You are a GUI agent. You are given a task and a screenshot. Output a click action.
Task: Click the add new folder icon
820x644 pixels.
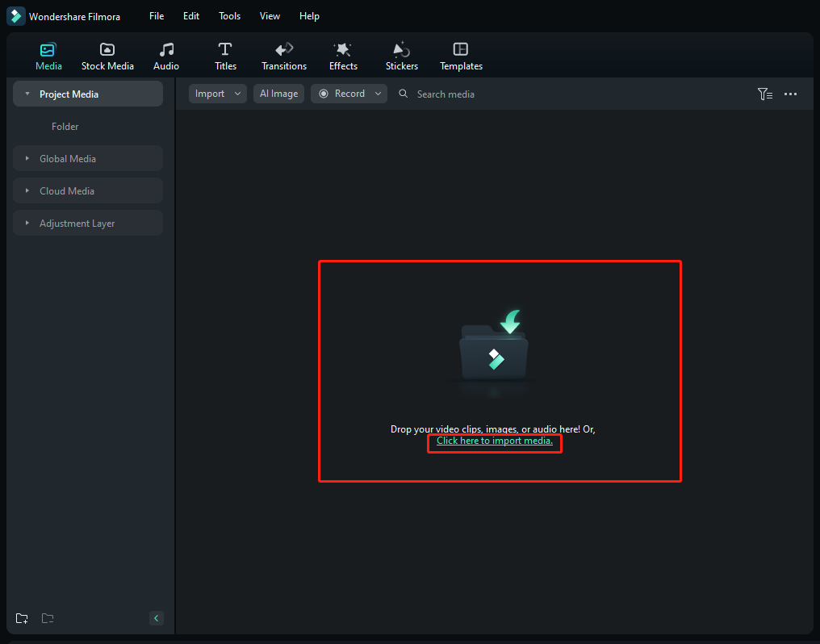click(x=22, y=619)
